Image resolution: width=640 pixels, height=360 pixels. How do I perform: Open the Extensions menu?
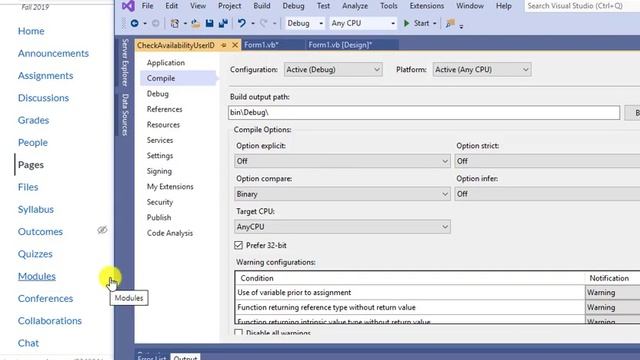coord(427,6)
